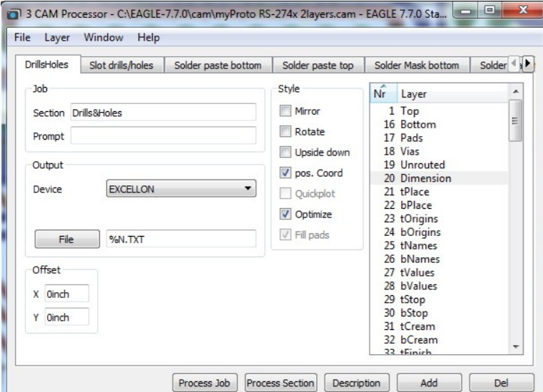Open the Layer menu

57,38
